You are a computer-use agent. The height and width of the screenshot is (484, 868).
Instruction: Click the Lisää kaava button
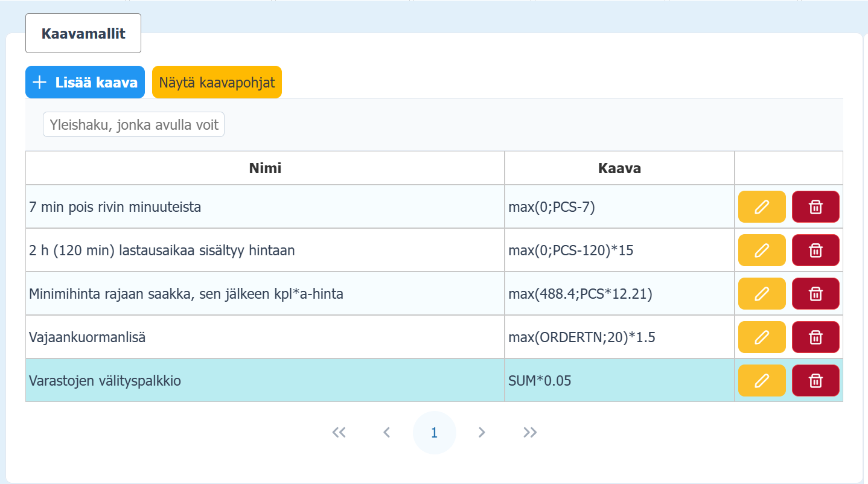pyautogui.click(x=85, y=82)
